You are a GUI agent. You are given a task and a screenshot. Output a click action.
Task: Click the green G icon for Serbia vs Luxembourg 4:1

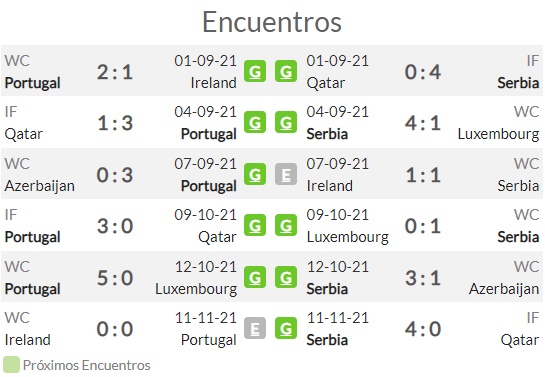tap(286, 122)
